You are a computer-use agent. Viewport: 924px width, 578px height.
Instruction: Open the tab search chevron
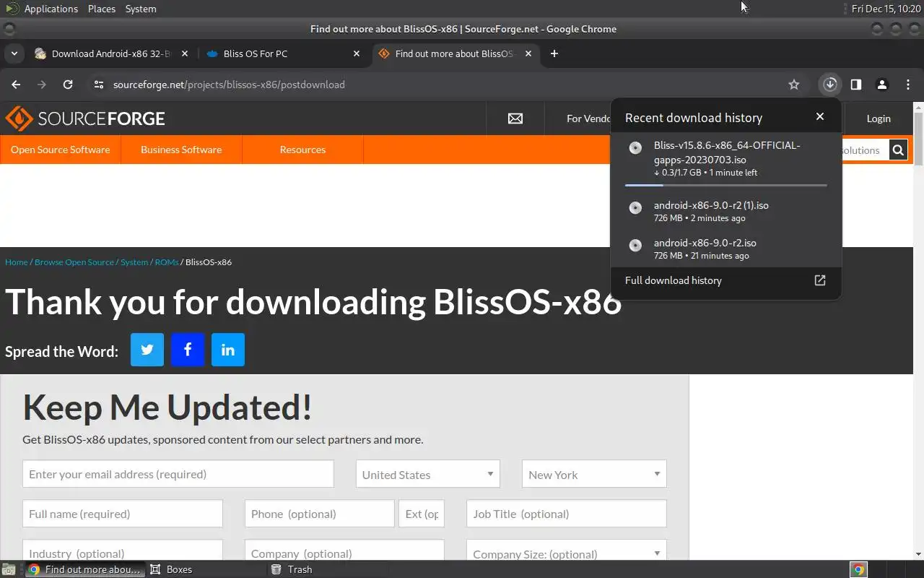[14, 53]
